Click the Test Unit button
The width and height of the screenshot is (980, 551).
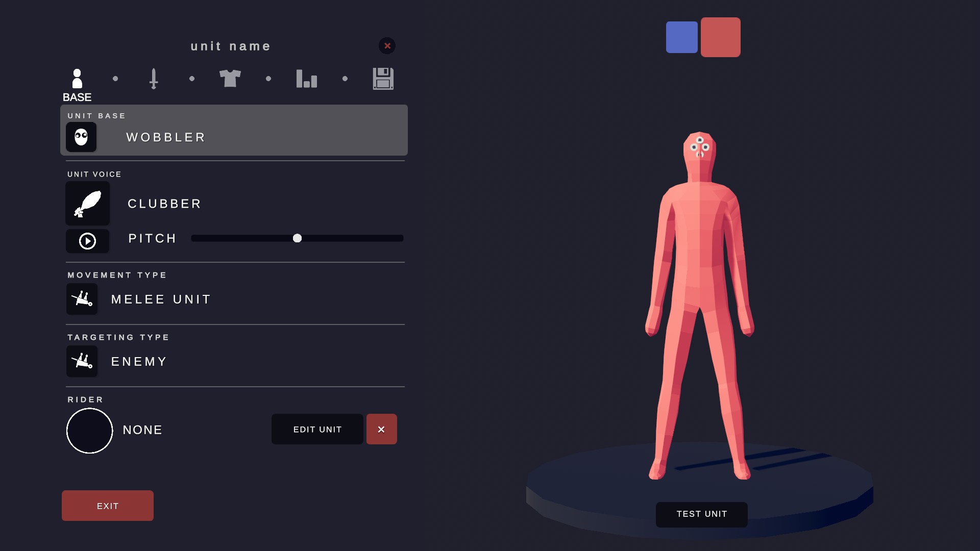tap(701, 514)
